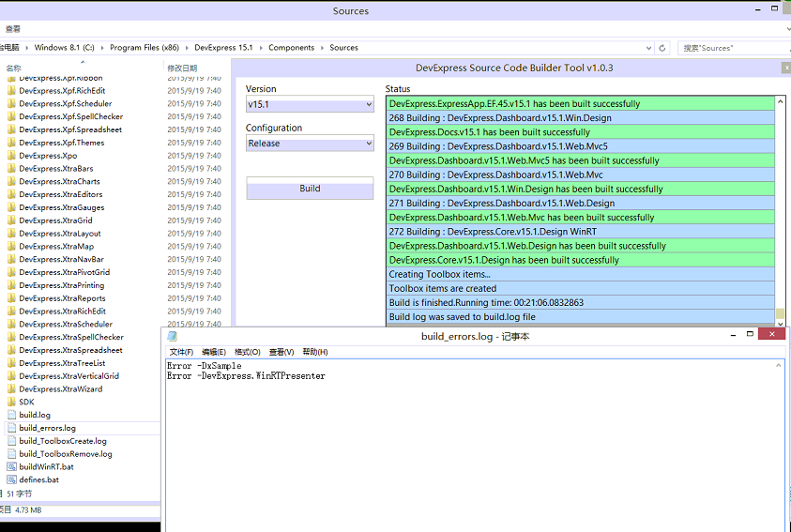Select the DevExpress.Xpf.SpellChecker folder icon
Screen dimensions: 791x532
(x=11, y=116)
